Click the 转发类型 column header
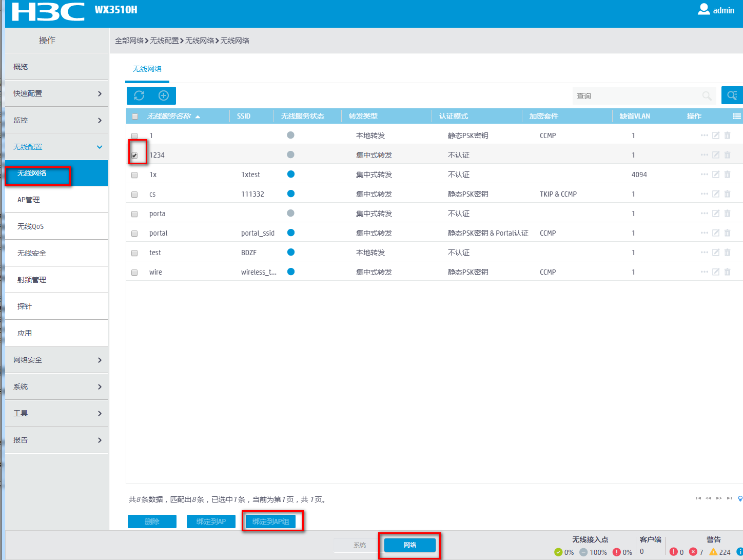This screenshot has width=743, height=560. point(363,116)
